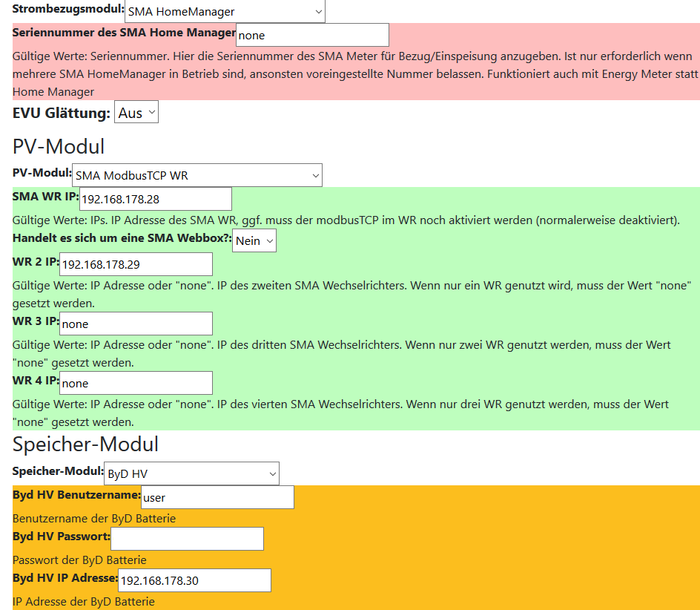Click the 'Benutzername der ByD Batterie' help text
Viewport: 700px width, 610px height.
(94, 519)
